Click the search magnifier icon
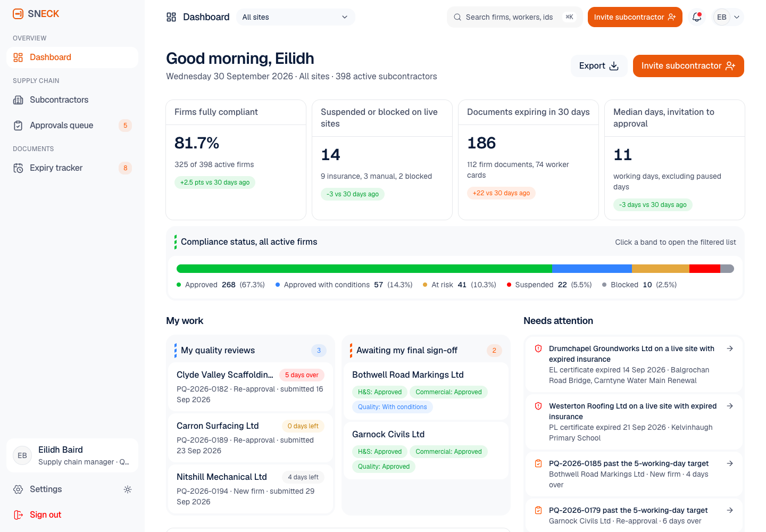The width and height of the screenshot is (766, 532). (x=457, y=17)
